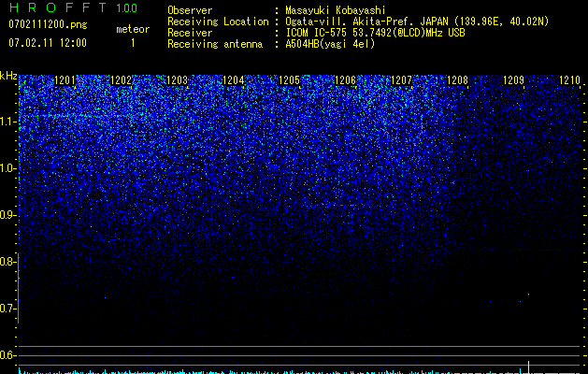The width and height of the screenshot is (588, 374).
Task: Click the 0.6 kHz frequency label
Action: [7, 355]
